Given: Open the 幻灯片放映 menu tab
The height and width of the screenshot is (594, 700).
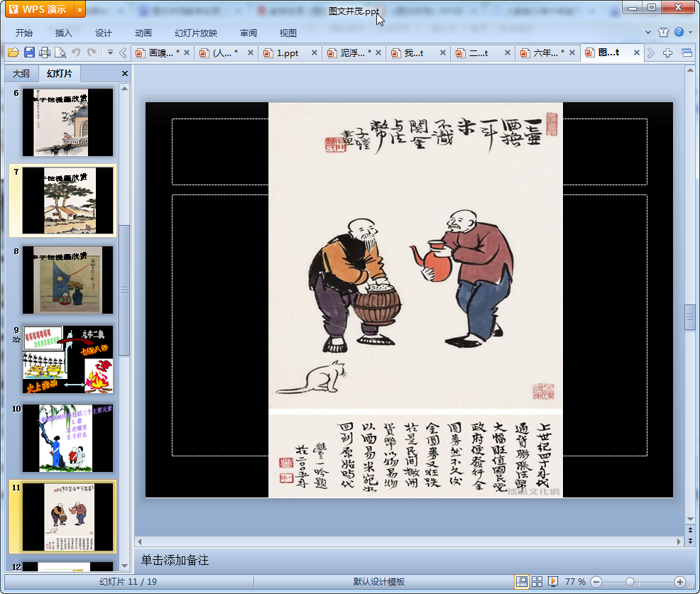Looking at the screenshot, I should (196, 33).
